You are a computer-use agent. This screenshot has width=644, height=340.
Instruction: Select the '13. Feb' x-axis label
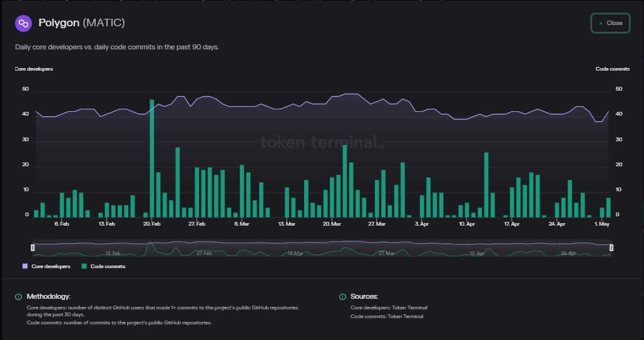click(x=107, y=224)
